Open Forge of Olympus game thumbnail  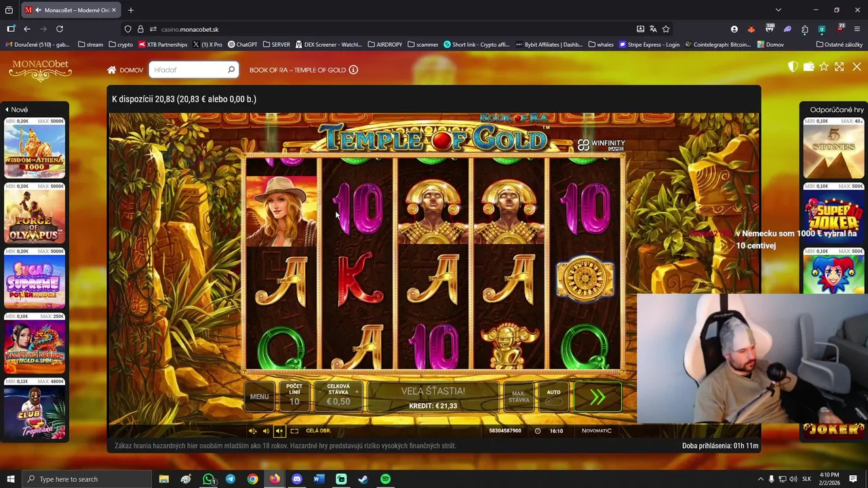(x=35, y=213)
